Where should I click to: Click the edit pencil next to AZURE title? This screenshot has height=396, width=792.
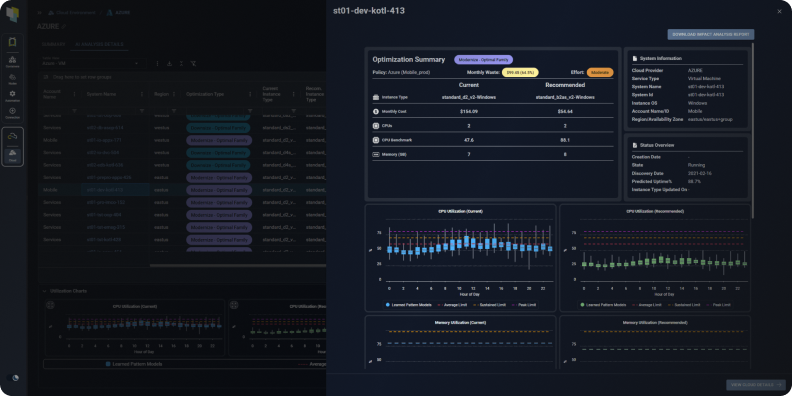tap(64, 26)
